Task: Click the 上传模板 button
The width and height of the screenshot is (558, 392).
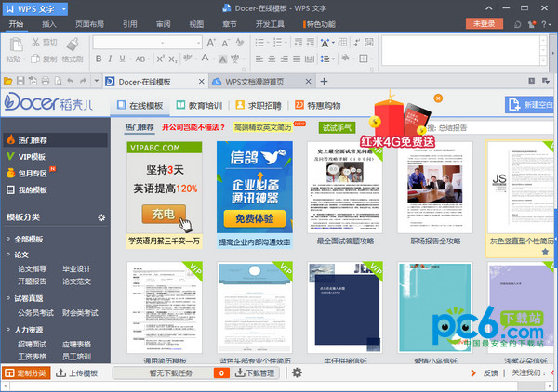Action: click(77, 372)
